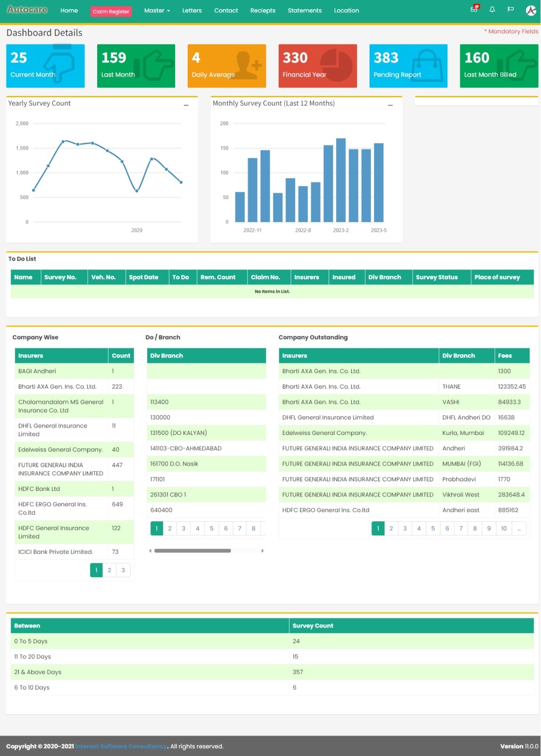Click the bell alerts icon
Screen dimensions: 541x756
click(492, 10)
